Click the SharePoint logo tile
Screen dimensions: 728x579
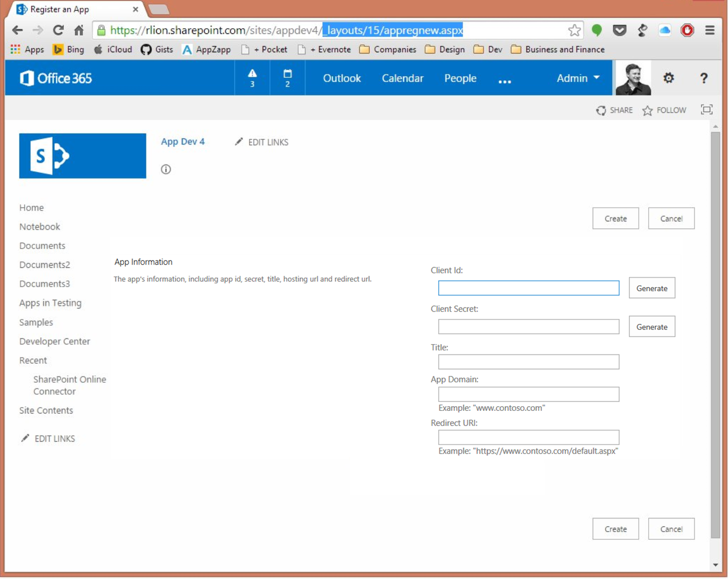point(82,155)
